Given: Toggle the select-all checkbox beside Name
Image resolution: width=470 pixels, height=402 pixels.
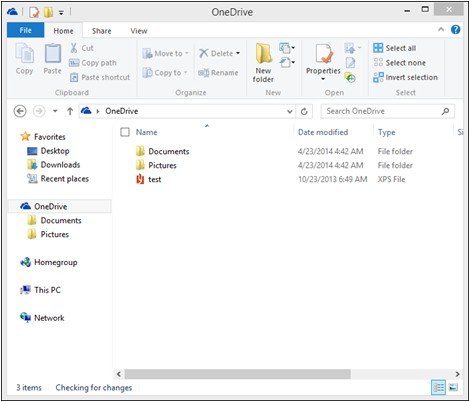Looking at the screenshot, I should click(125, 132).
